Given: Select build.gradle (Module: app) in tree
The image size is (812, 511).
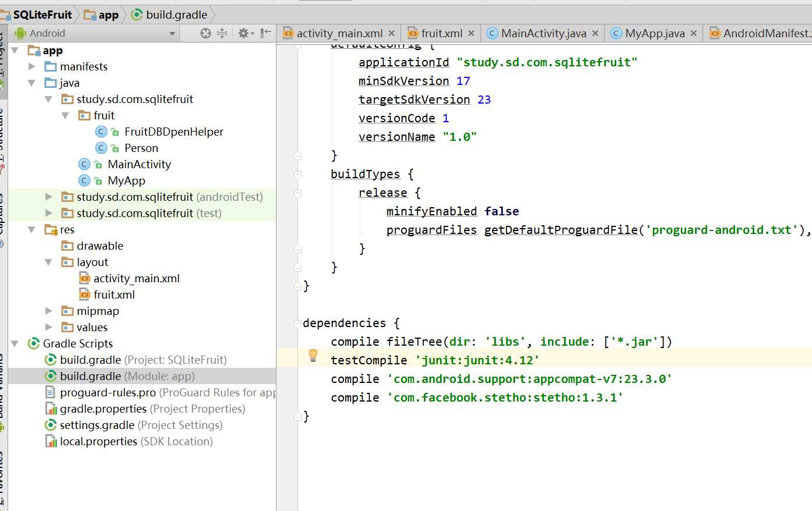Looking at the screenshot, I should click(x=127, y=376).
